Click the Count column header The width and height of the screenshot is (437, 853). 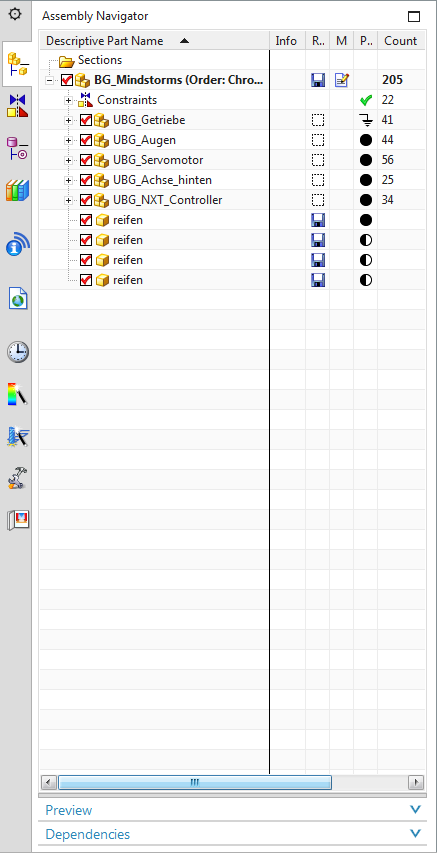(401, 41)
